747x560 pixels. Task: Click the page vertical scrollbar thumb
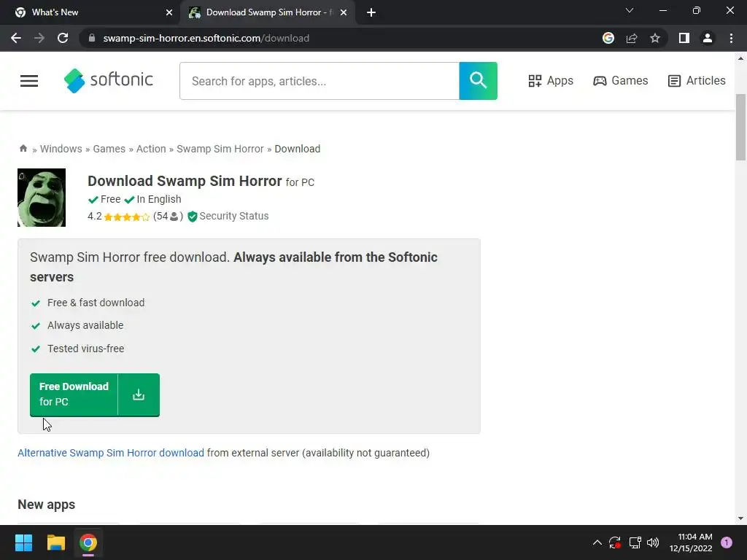coord(741,128)
